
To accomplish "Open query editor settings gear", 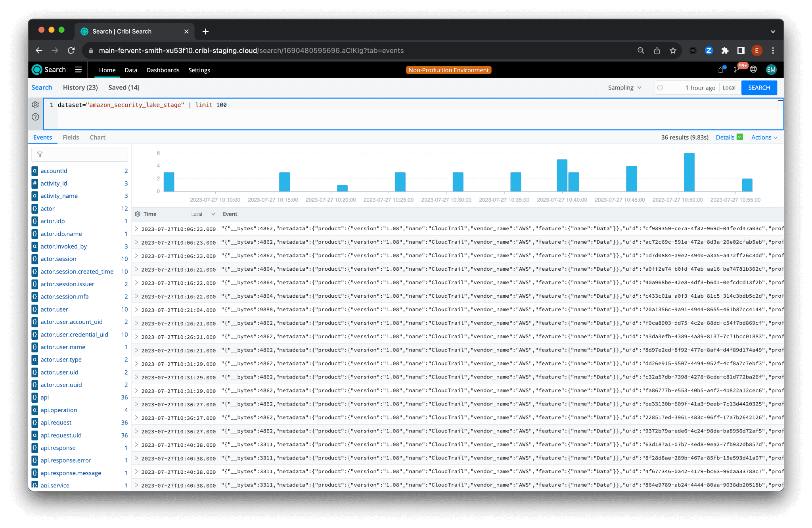I will pyautogui.click(x=35, y=105).
